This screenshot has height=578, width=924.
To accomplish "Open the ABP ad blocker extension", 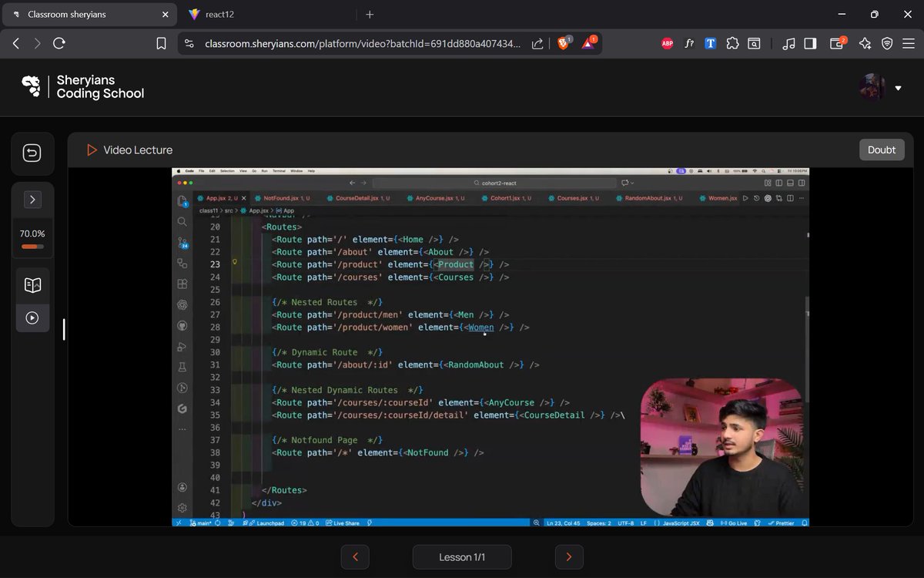I will (668, 44).
